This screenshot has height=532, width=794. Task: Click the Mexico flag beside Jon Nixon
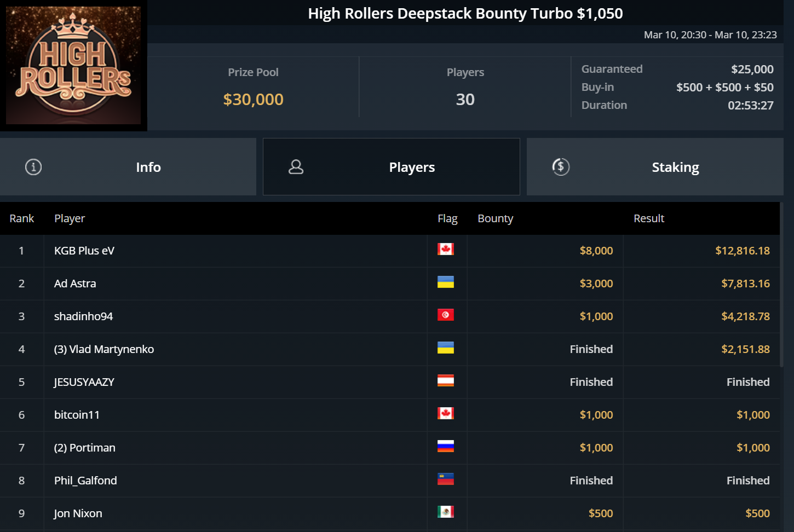[446, 512]
